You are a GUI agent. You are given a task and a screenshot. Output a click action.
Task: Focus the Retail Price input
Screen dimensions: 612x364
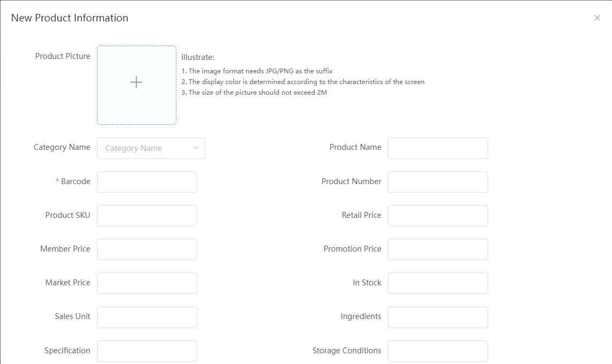coord(438,216)
